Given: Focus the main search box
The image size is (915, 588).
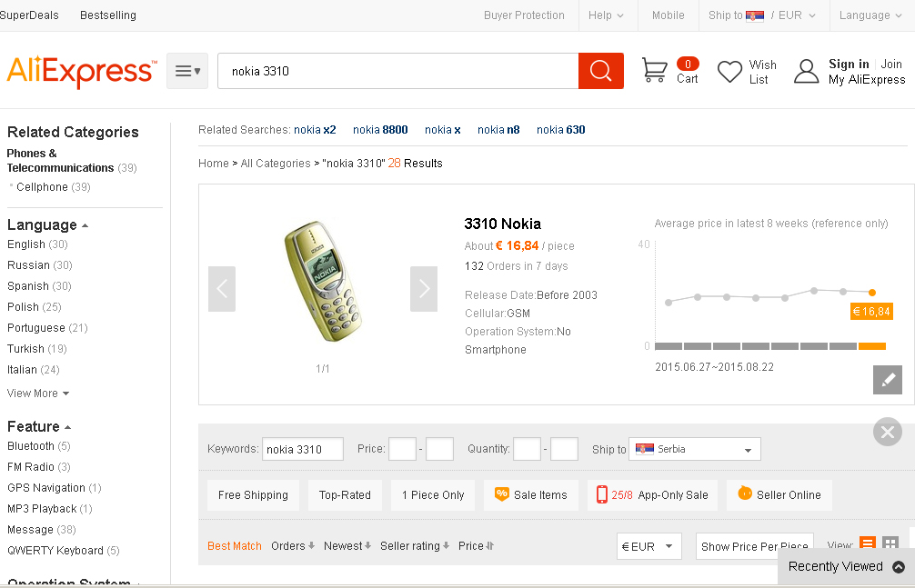Looking at the screenshot, I should tap(398, 71).
